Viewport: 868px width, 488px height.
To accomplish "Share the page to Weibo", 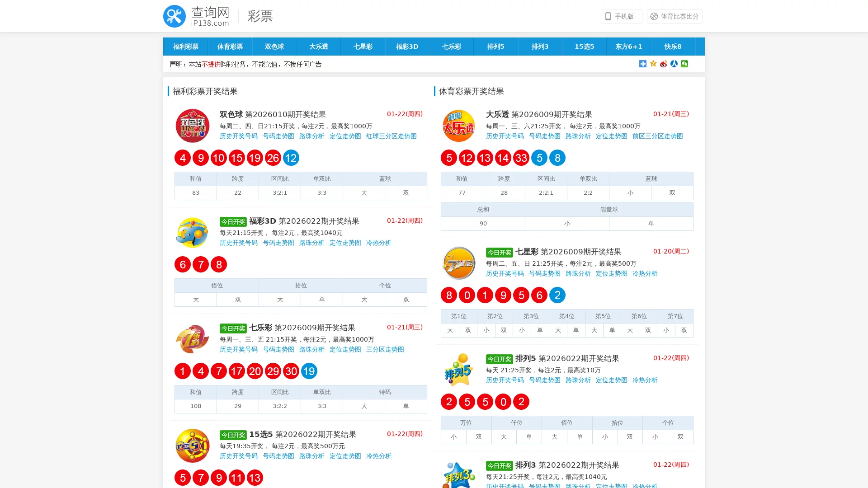I will (x=663, y=64).
